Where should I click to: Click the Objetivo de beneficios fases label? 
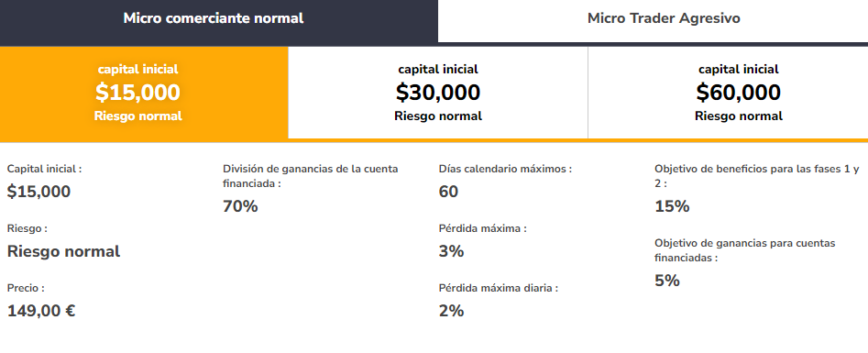[757, 176]
